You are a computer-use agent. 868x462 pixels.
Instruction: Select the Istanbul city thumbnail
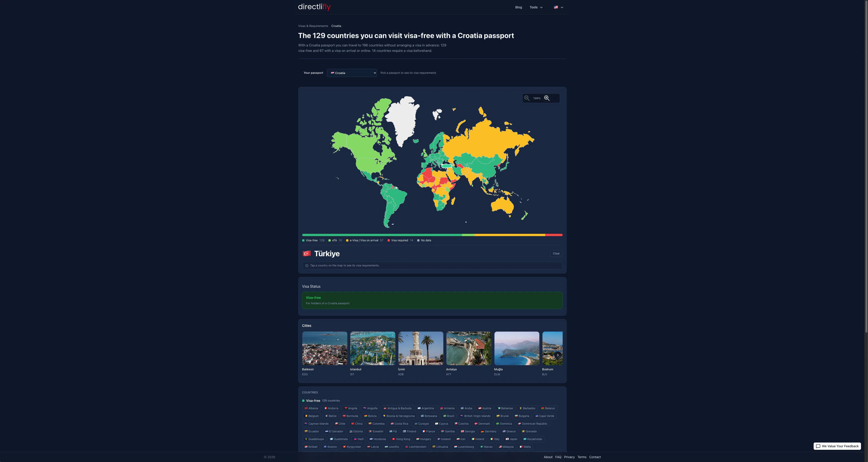373,348
